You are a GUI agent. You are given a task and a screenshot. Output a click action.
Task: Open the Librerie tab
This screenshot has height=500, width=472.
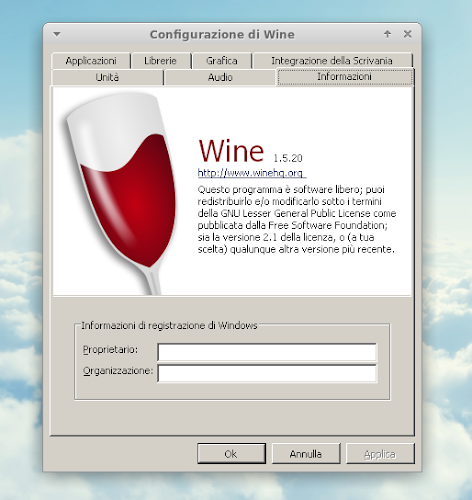point(160,61)
